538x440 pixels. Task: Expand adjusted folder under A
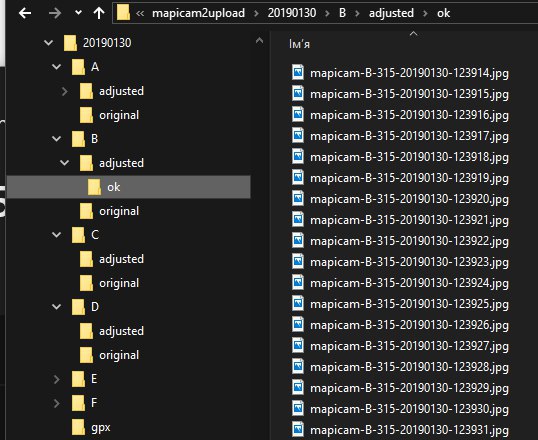(65, 91)
